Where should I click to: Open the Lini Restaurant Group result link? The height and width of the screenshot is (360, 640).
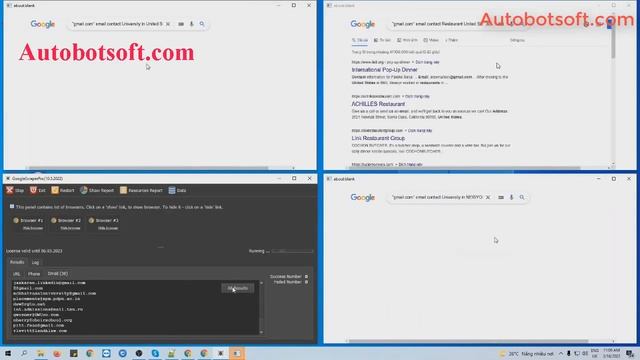(378, 138)
